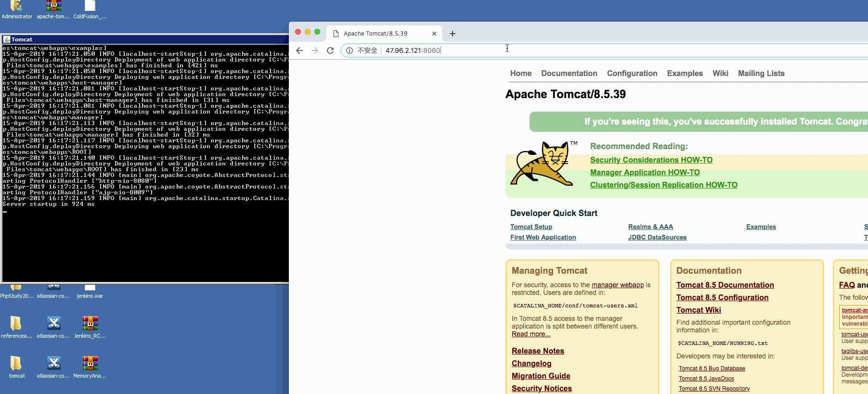
Task: Select the PhpStudy20... desktop icon
Action: pyautogui.click(x=17, y=292)
